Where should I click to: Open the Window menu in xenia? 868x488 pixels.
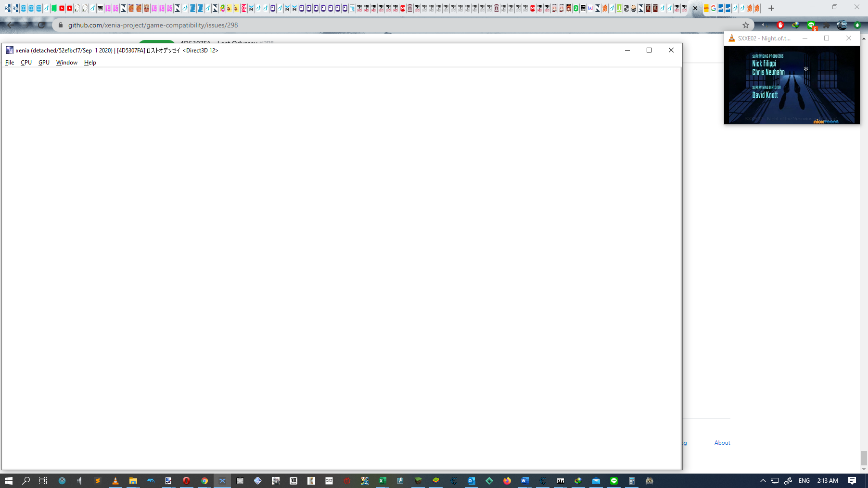click(66, 63)
